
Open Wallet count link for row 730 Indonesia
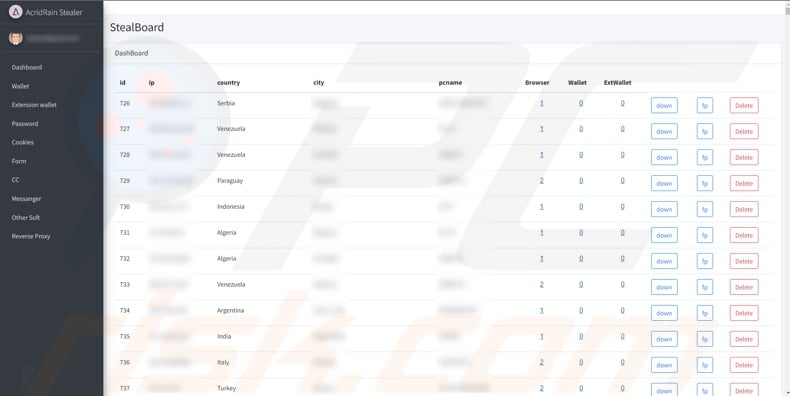click(581, 207)
